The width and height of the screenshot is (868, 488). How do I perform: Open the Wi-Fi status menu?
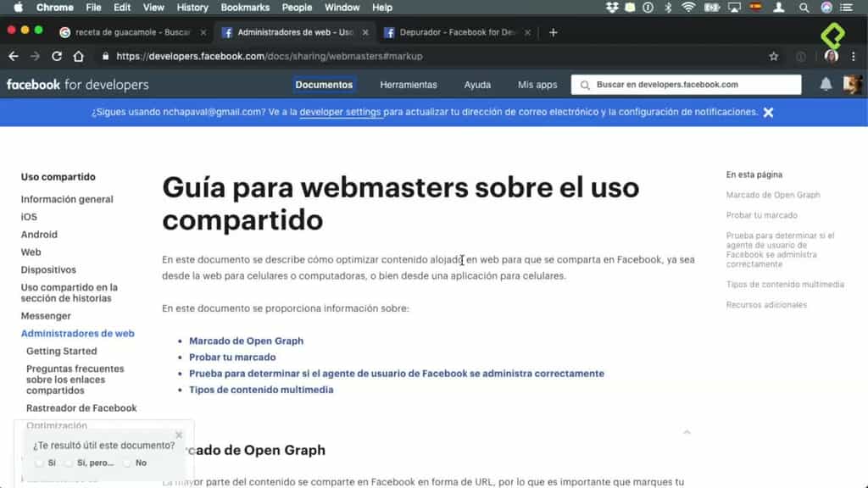pos(688,7)
